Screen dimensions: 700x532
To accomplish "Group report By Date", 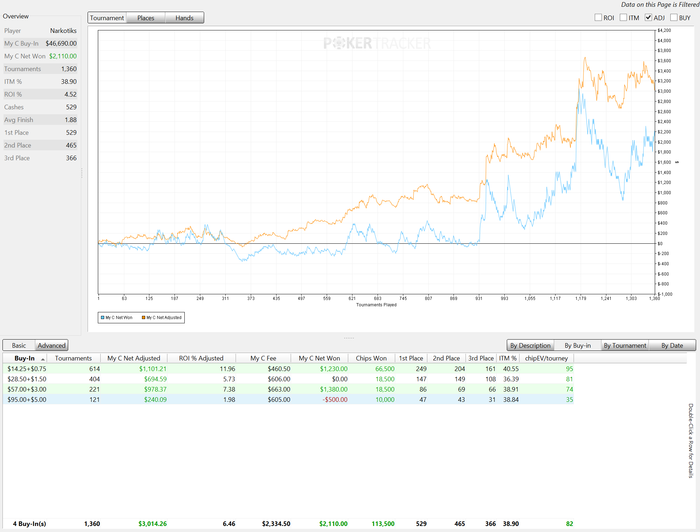I will 672,345.
